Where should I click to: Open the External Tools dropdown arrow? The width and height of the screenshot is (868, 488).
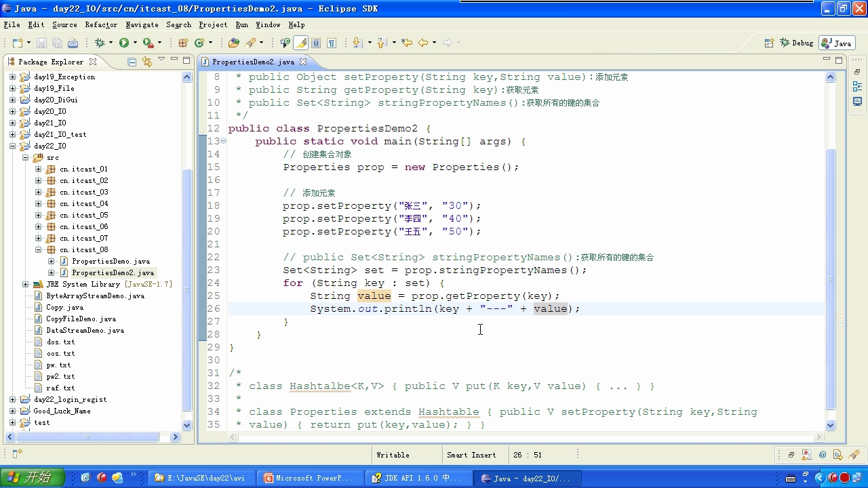(159, 43)
